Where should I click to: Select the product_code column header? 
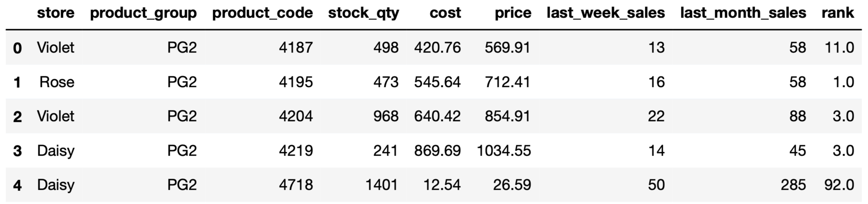(x=262, y=13)
